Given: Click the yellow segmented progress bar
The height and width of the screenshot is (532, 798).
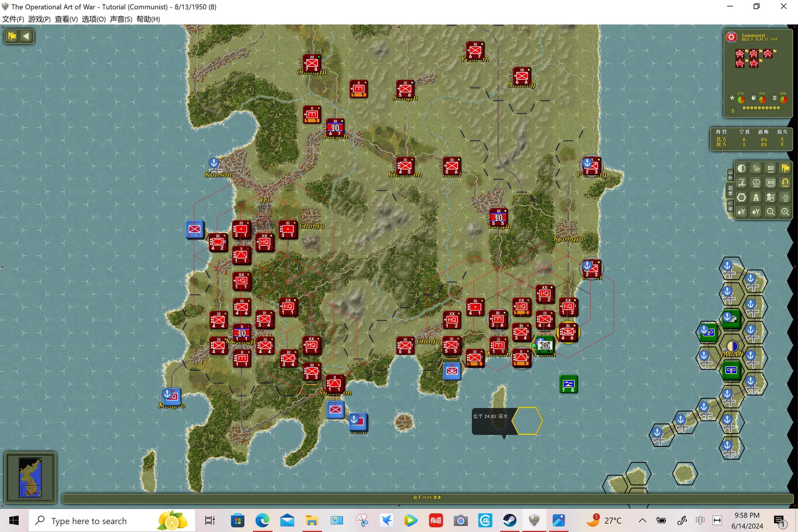Looking at the screenshot, I should click(x=761, y=108).
